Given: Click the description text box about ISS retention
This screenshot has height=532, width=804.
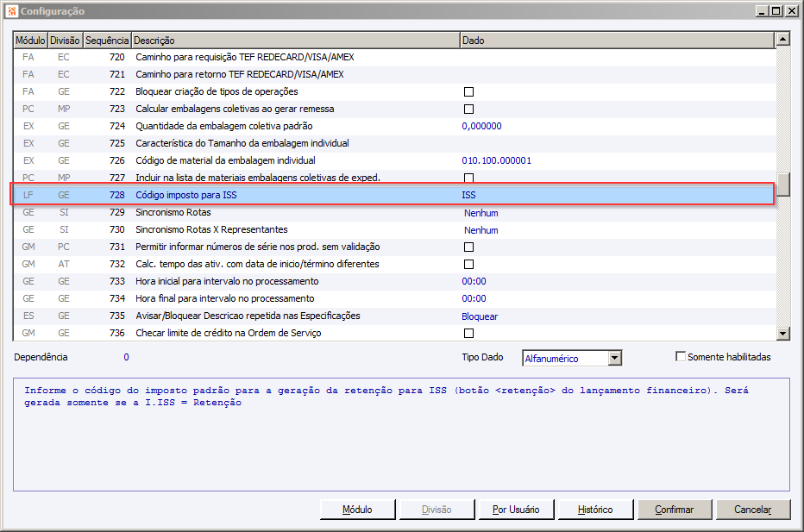Looking at the screenshot, I should coord(401,435).
